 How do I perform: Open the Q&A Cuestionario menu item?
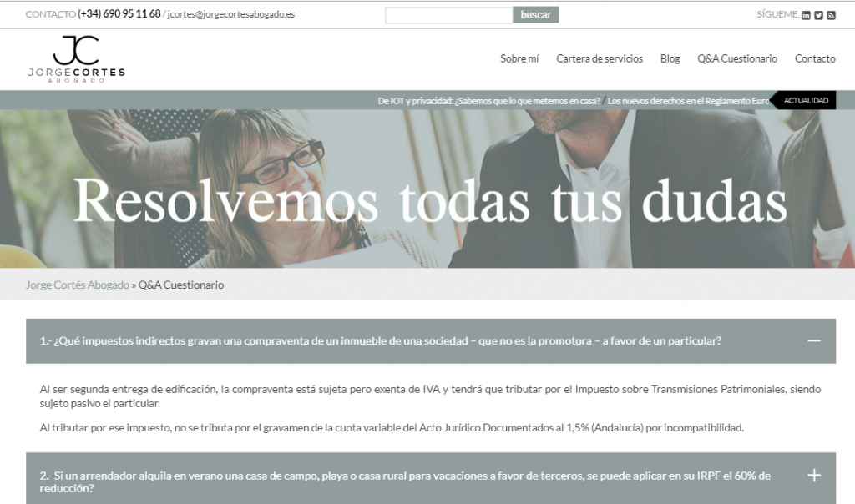[x=737, y=58]
